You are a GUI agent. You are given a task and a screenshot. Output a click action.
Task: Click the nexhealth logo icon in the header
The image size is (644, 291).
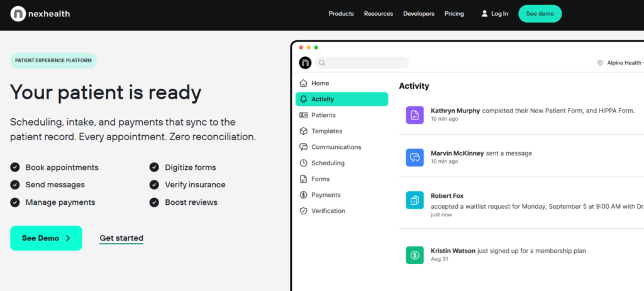tap(18, 14)
